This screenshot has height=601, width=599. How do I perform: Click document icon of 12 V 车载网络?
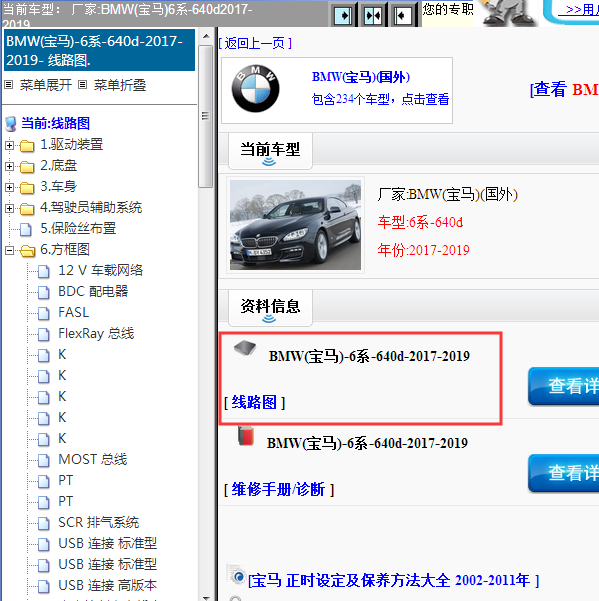(44, 271)
